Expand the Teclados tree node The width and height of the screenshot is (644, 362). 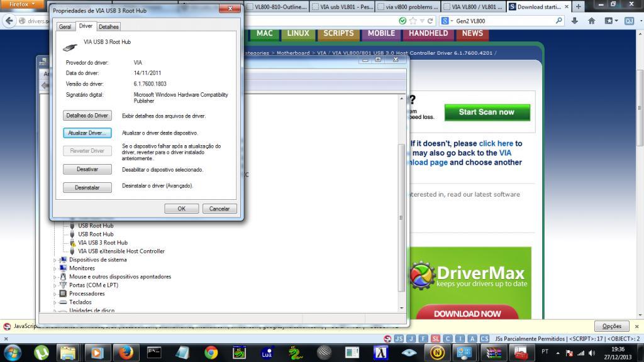(55, 302)
